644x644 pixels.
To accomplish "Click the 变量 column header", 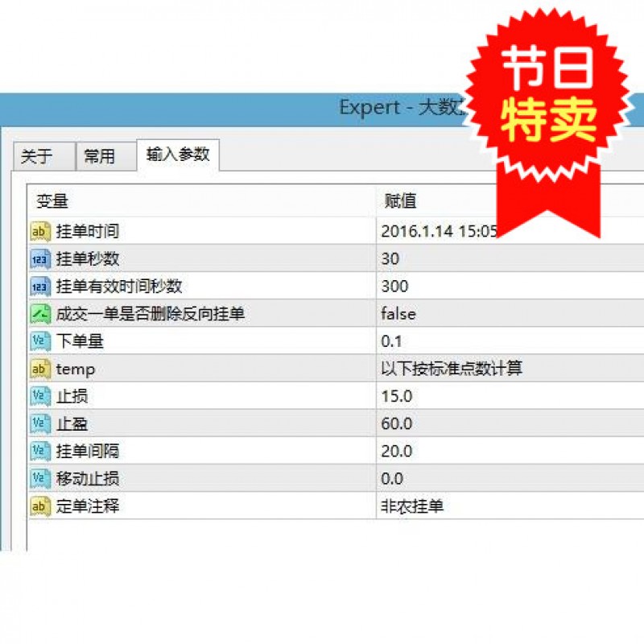I will 52,201.
